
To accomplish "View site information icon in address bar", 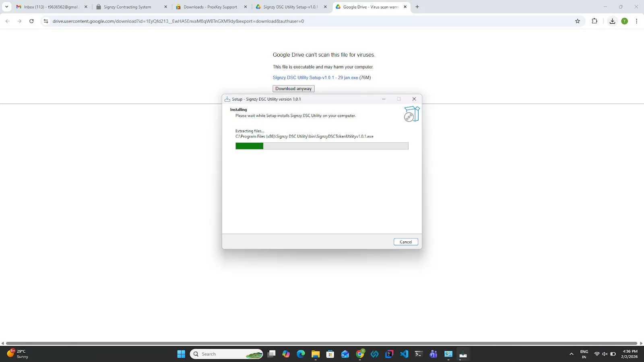I will point(46,21).
